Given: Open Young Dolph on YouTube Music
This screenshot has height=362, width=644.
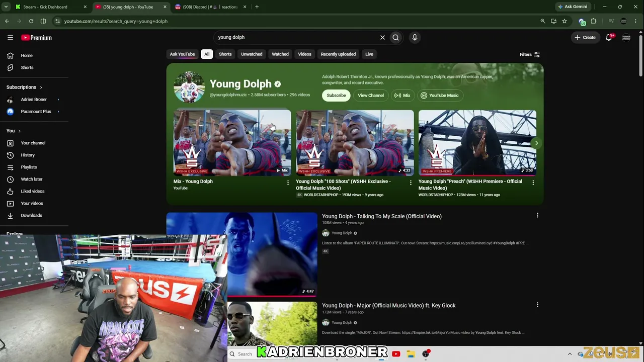Looking at the screenshot, I should (x=440, y=96).
